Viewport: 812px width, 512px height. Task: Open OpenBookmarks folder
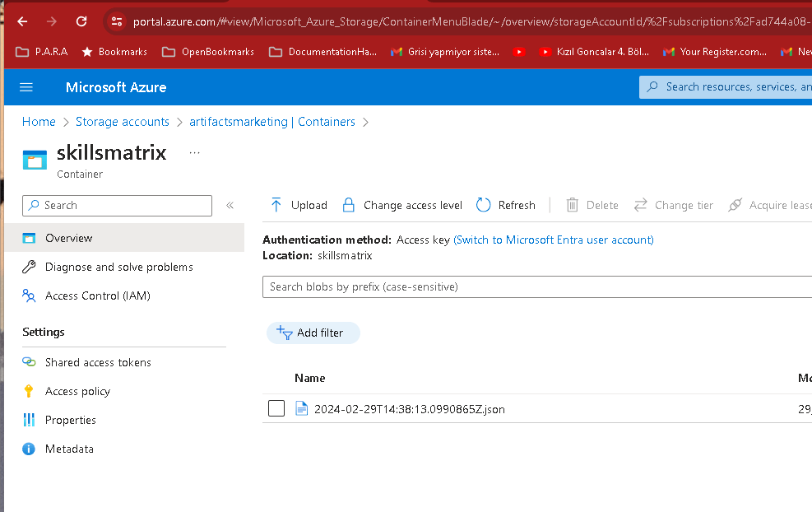pos(208,52)
